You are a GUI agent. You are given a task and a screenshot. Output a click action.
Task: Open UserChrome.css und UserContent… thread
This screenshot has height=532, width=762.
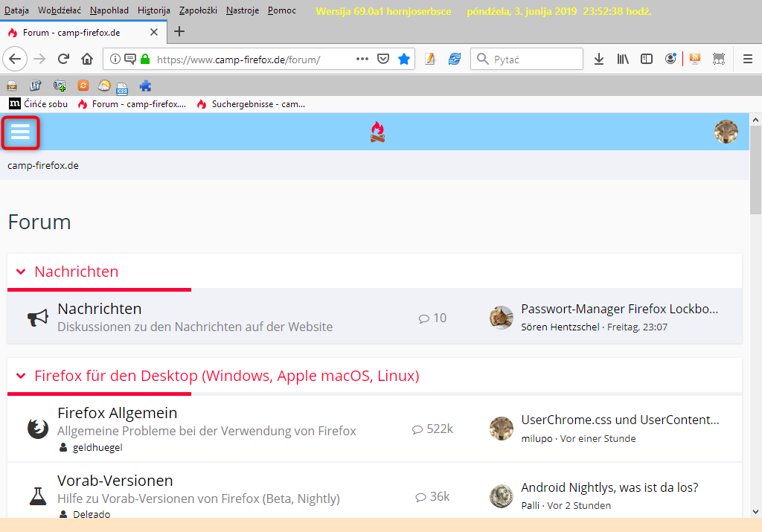pyautogui.click(x=620, y=420)
